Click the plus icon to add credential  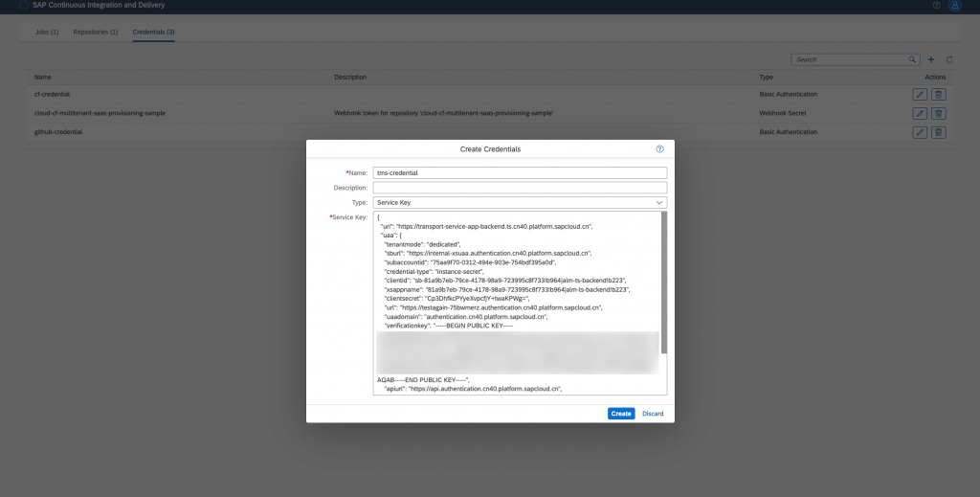[x=931, y=59]
